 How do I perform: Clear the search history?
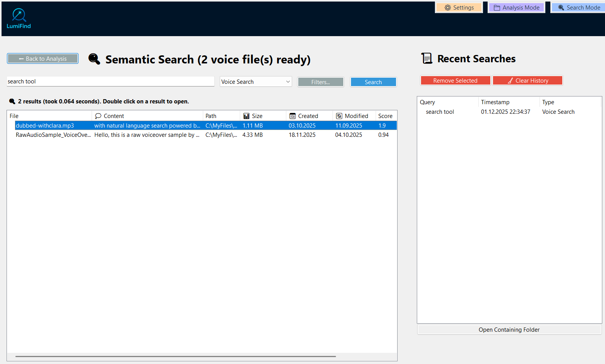click(x=528, y=81)
